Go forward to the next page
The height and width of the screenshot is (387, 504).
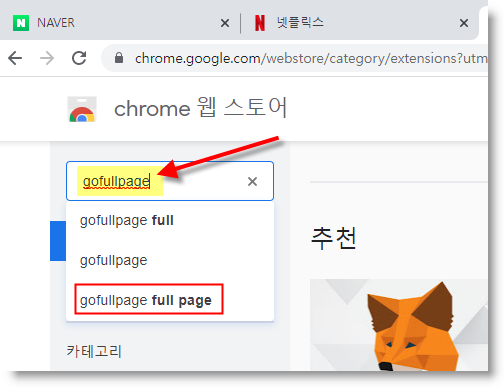point(47,58)
